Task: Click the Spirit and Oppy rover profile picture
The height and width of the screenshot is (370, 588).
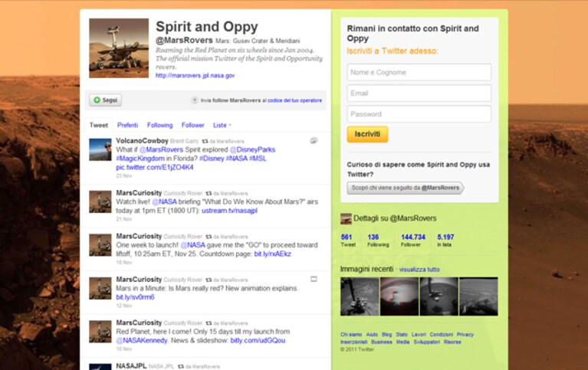Action: point(119,48)
